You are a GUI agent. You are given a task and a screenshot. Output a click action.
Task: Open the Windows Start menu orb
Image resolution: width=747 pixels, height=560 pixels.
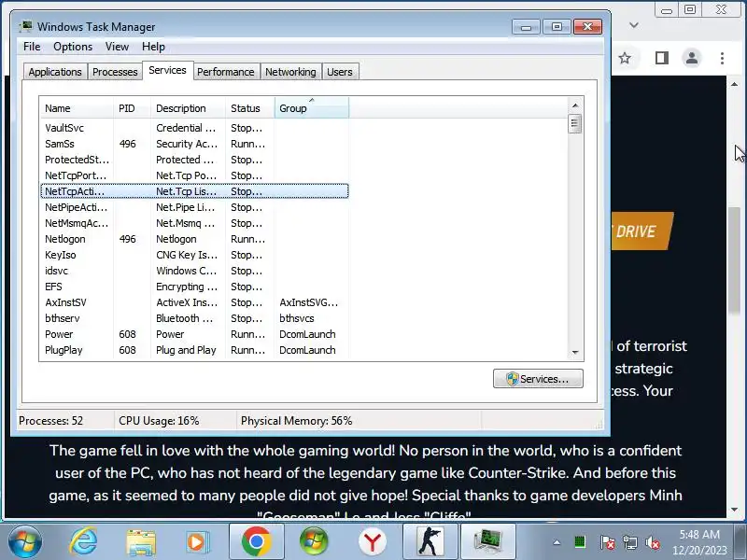[24, 541]
